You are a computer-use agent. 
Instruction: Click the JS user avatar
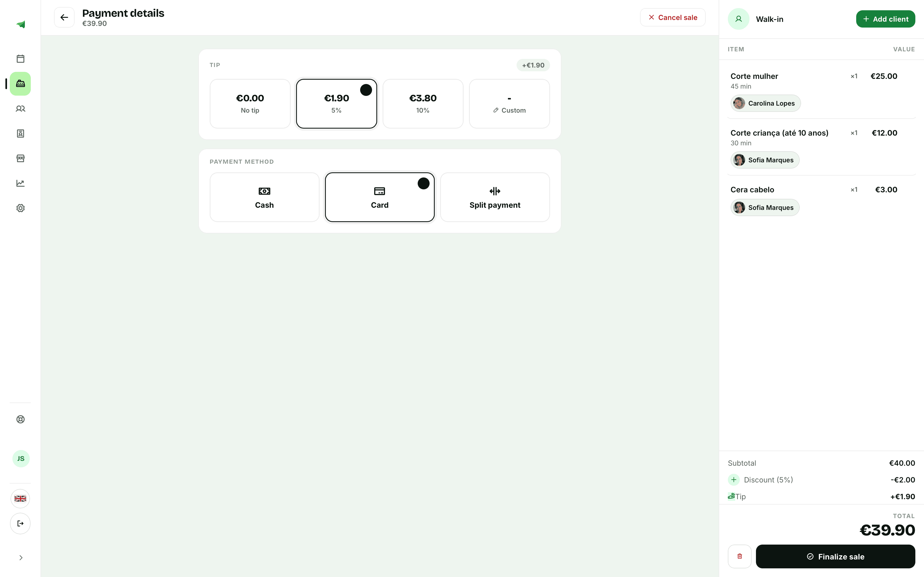21,459
